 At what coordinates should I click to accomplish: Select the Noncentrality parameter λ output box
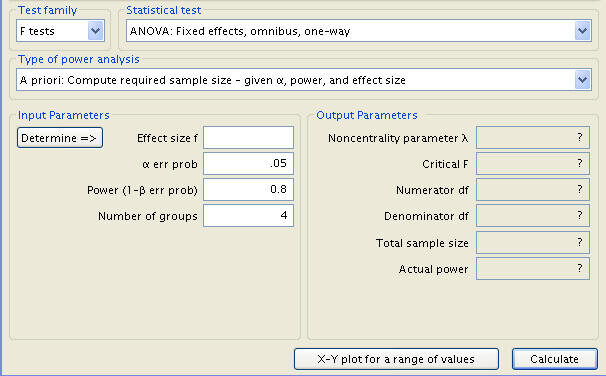coord(533,138)
